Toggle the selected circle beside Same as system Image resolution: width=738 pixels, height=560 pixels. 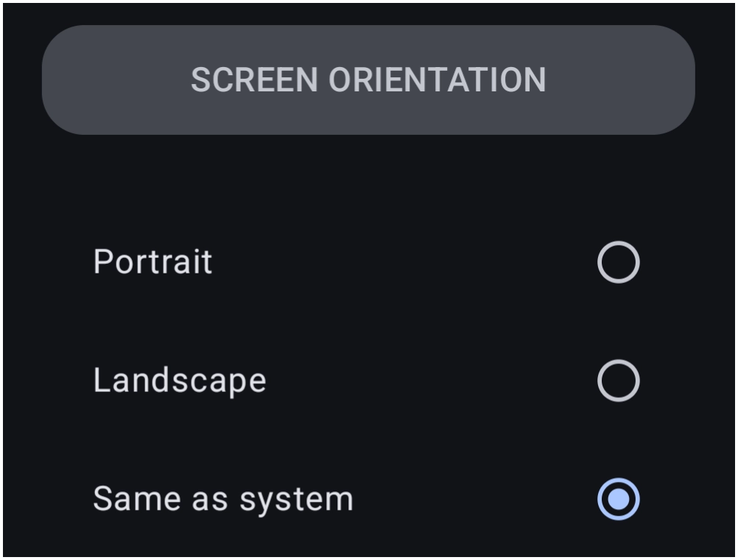(618, 500)
